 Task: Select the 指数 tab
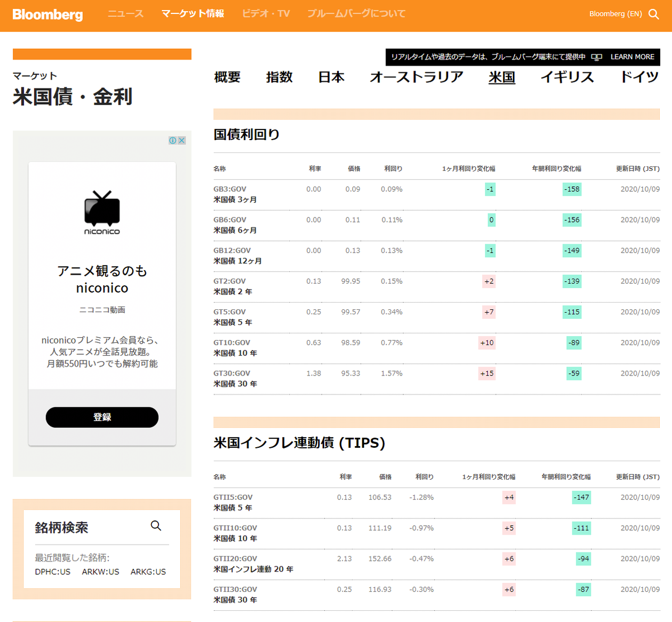tap(279, 77)
